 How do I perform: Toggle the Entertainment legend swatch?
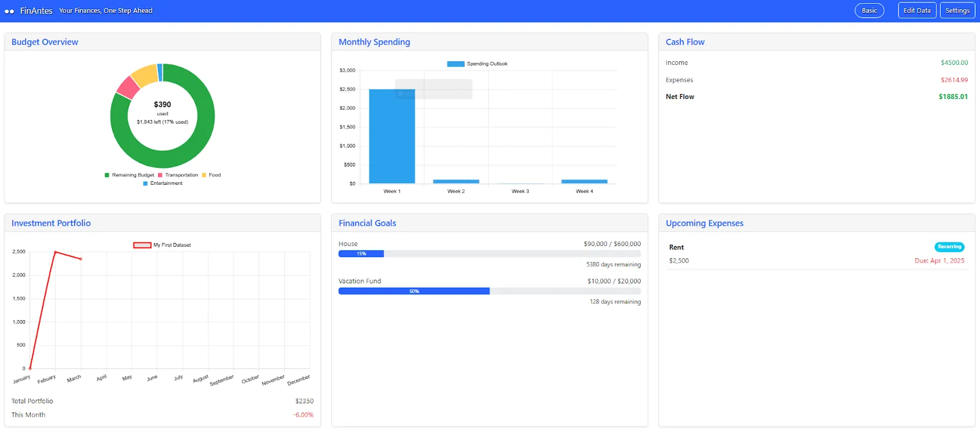click(x=145, y=184)
